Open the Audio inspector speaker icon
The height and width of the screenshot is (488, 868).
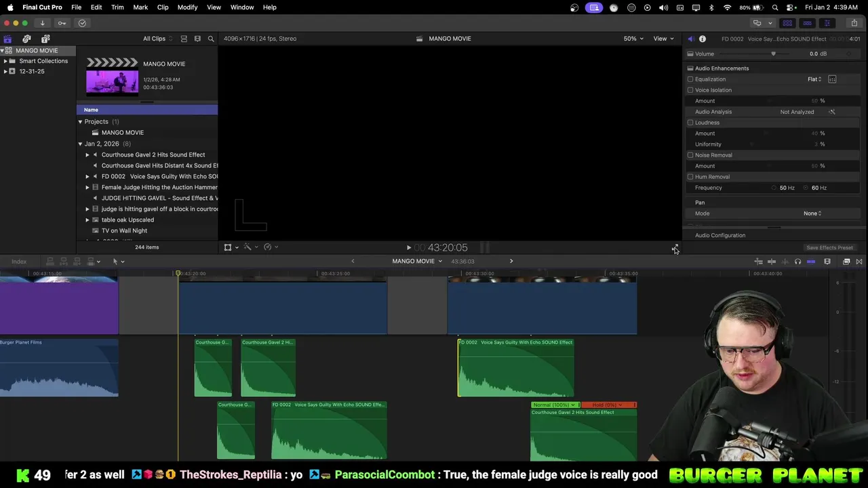click(690, 39)
